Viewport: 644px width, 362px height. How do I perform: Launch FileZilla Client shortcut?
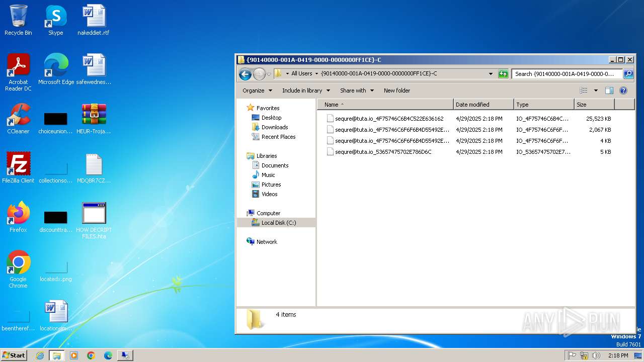(x=18, y=167)
